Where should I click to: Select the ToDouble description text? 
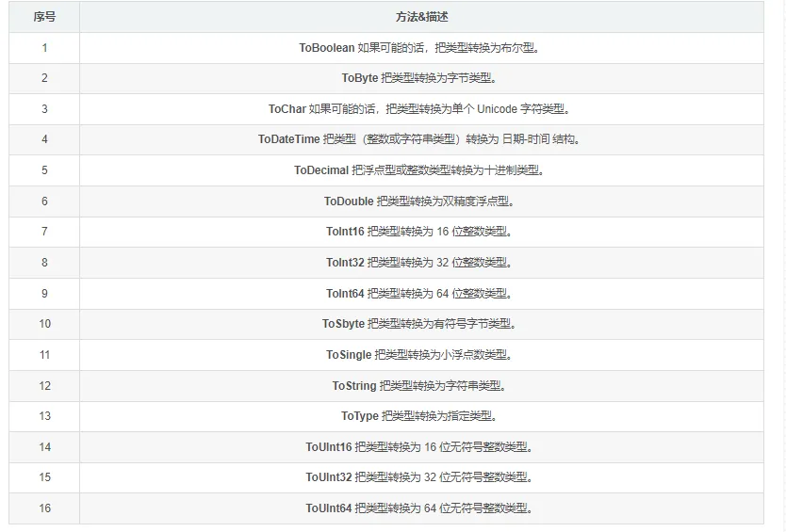419,202
